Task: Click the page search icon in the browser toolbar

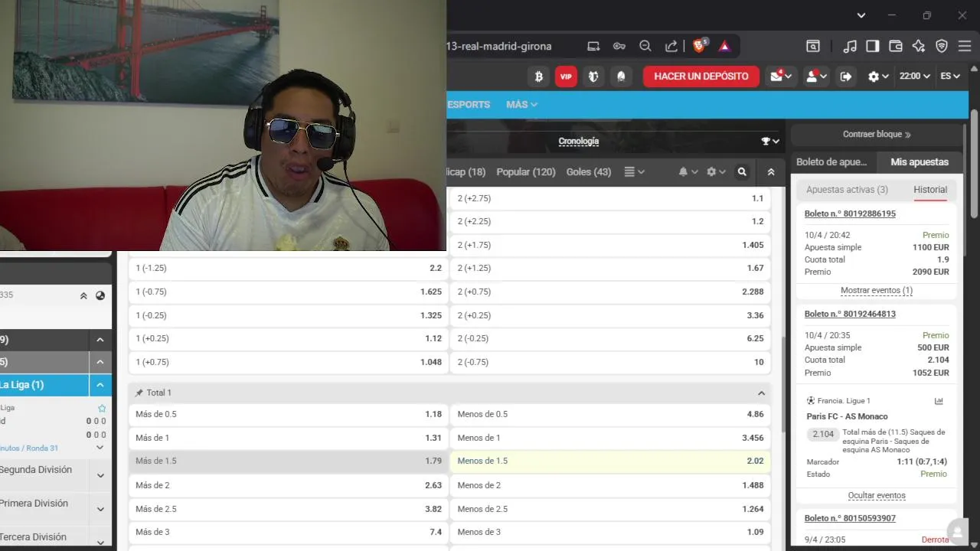Action: pos(813,46)
